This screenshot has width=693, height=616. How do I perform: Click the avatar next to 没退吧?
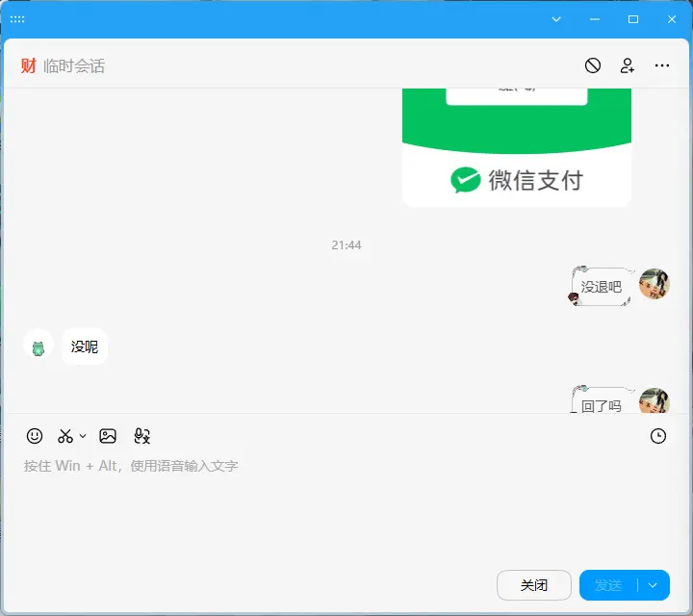click(x=654, y=284)
